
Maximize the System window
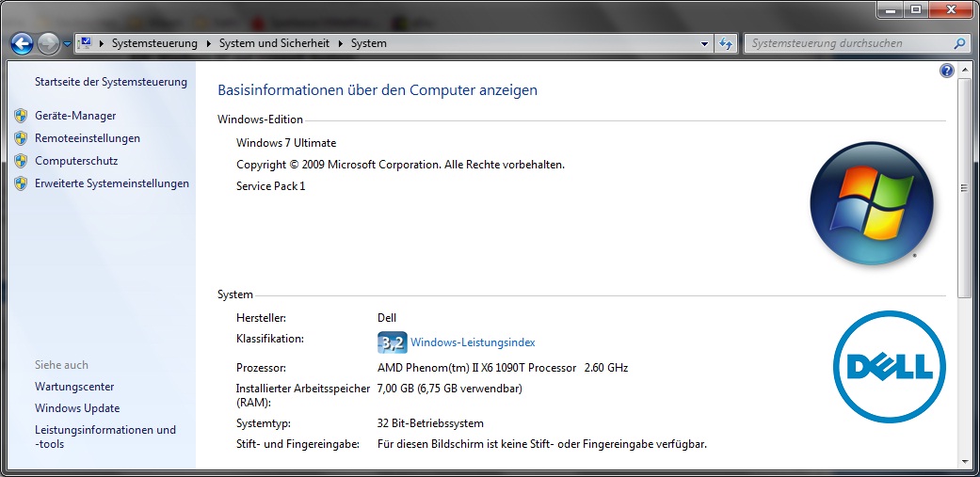(916, 9)
